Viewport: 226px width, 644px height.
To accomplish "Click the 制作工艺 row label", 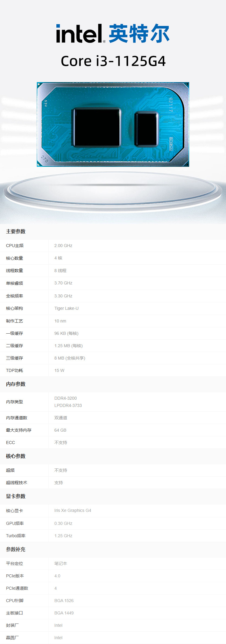I will (x=14, y=321).
